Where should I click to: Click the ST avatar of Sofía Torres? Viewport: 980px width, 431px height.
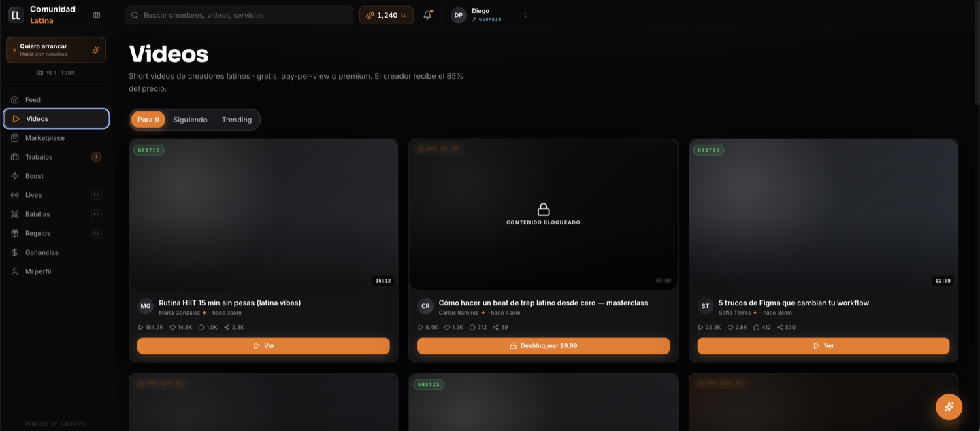(x=705, y=306)
